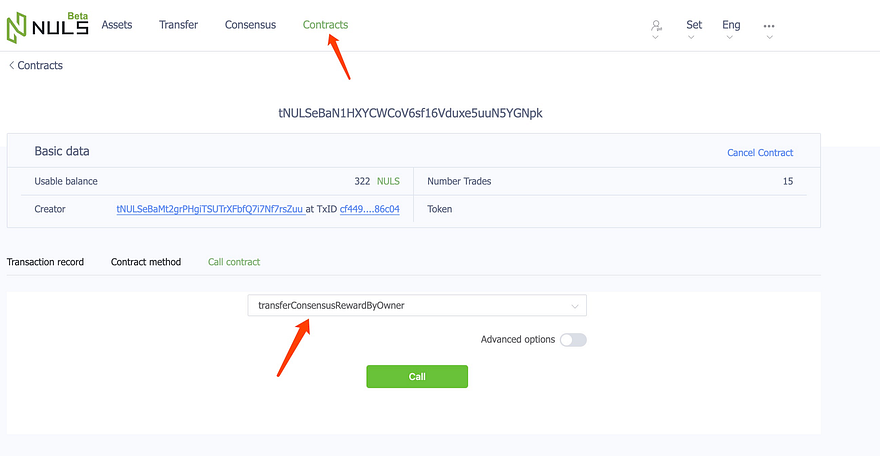This screenshot has height=456, width=880.
Task: Click the Creator label
Action: tap(50, 209)
